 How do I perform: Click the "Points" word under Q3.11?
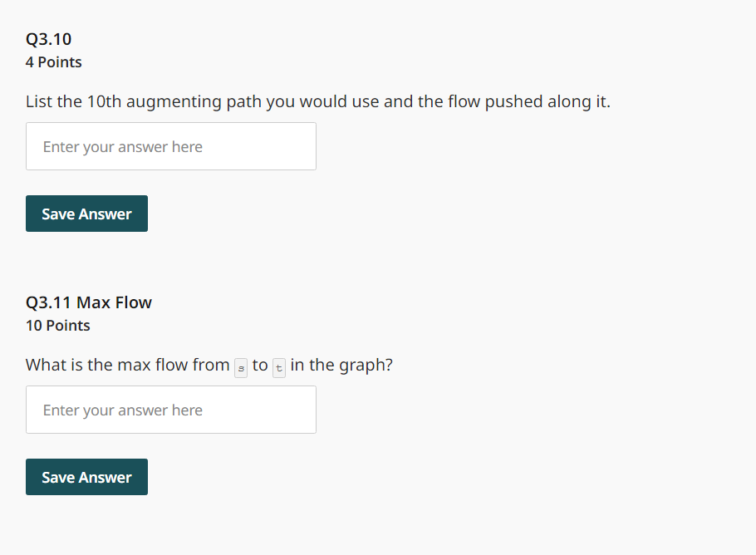68,326
